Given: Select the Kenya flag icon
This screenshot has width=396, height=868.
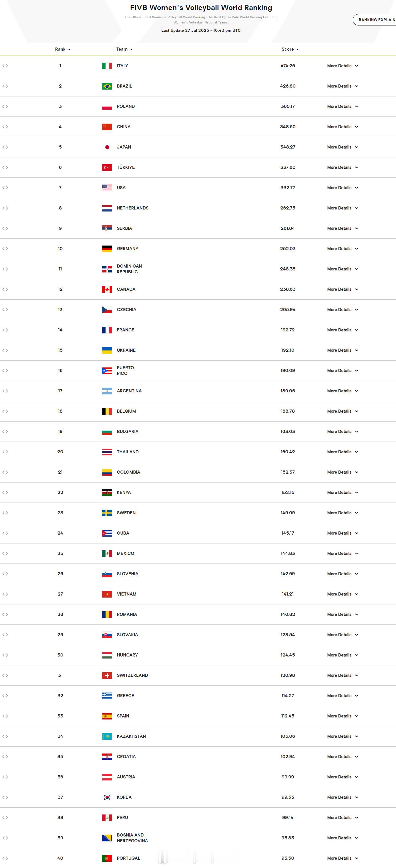Looking at the screenshot, I should [107, 493].
